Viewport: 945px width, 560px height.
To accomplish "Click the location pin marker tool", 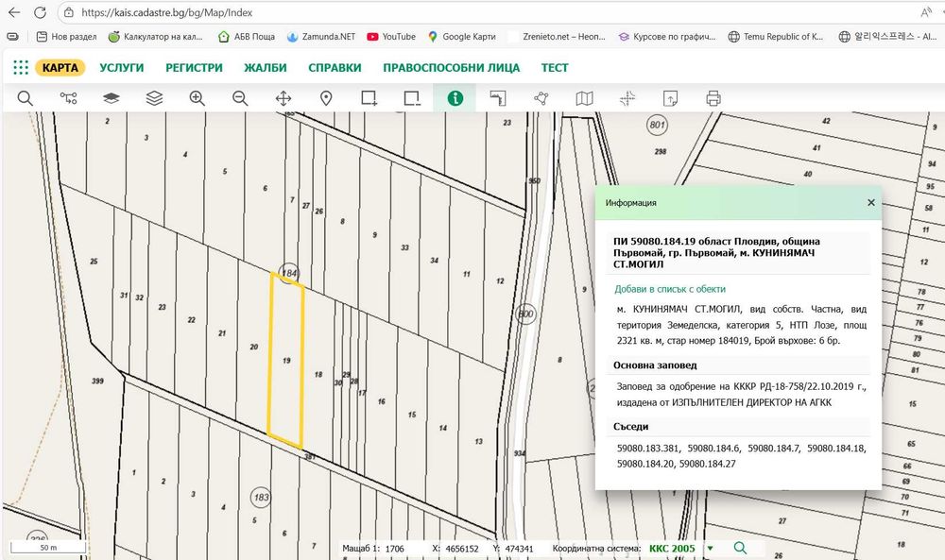I will 326,98.
